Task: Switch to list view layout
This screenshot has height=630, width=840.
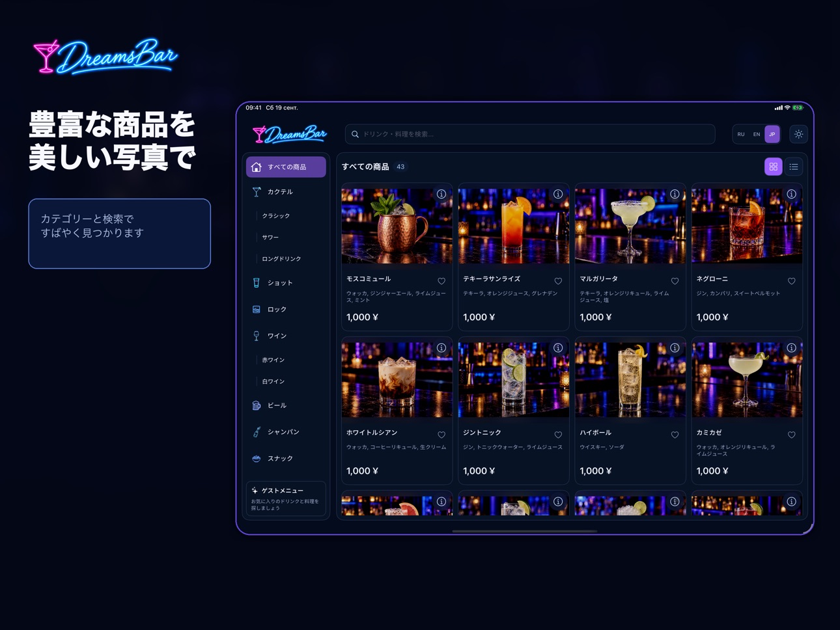Action: click(x=794, y=167)
